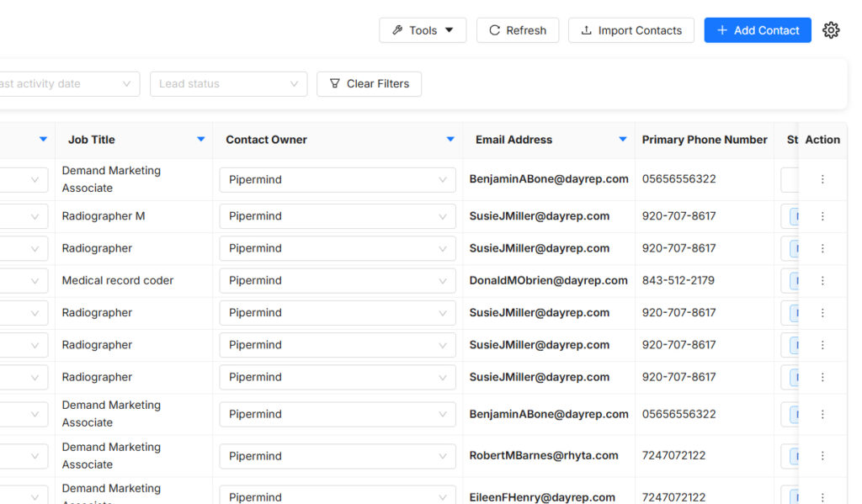Click the DonaldMObrien@dayrep.com email address
Screen dimensions: 862x504
tap(548, 281)
